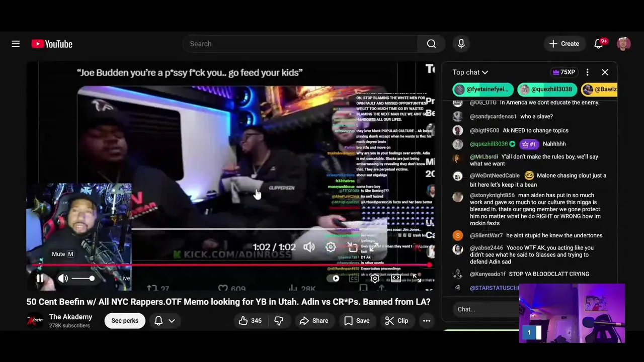Image resolution: width=644 pixels, height=362 pixels.
Task: Clip this live stream
Action: pyautogui.click(x=396, y=321)
